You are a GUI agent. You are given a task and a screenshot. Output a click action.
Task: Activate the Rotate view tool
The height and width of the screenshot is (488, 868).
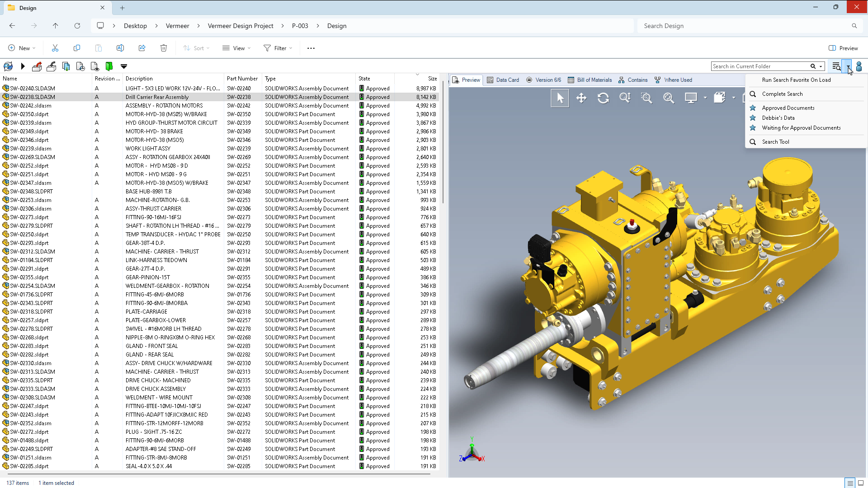pos(603,98)
